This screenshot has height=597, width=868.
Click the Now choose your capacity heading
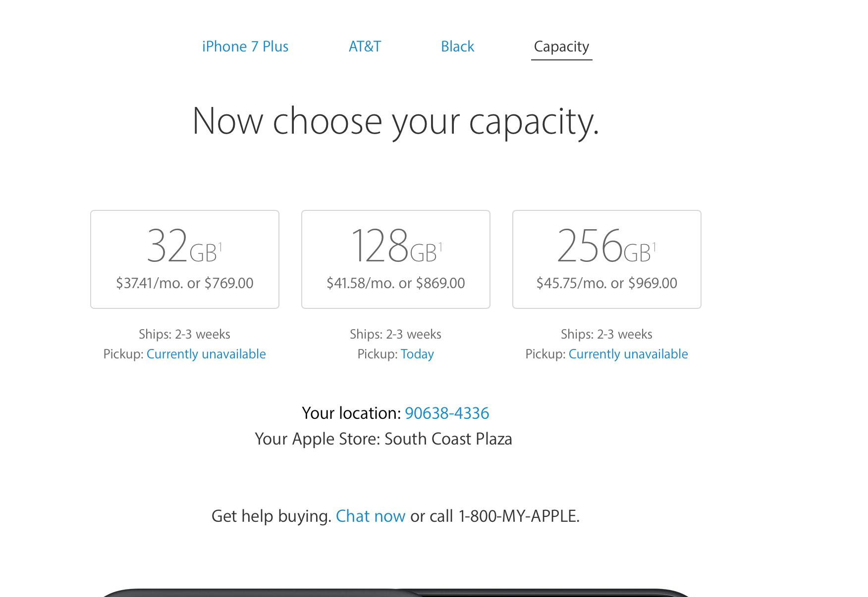pos(396,121)
